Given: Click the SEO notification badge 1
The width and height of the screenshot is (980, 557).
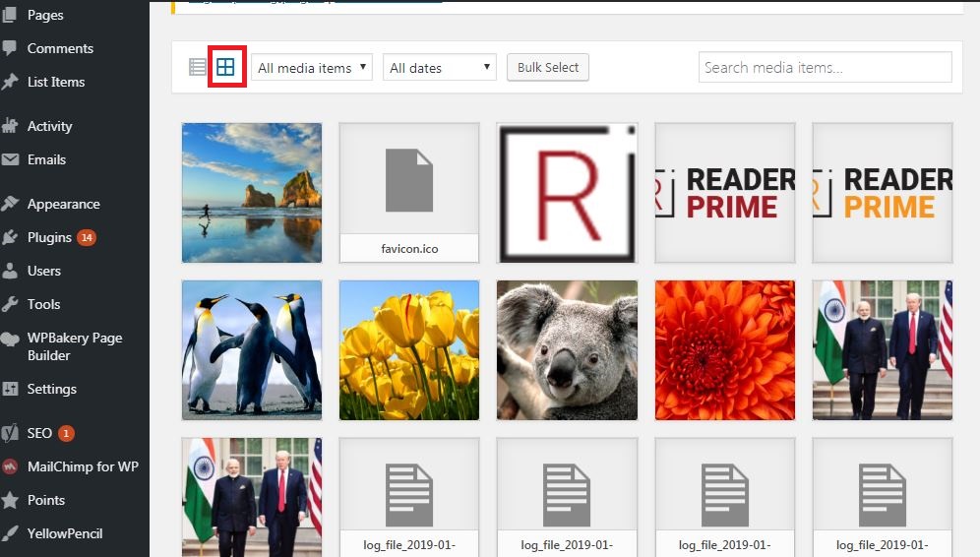Looking at the screenshot, I should tap(66, 433).
